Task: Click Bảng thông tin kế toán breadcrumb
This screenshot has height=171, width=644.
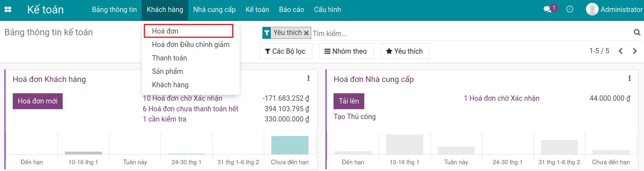Action: pos(49,32)
